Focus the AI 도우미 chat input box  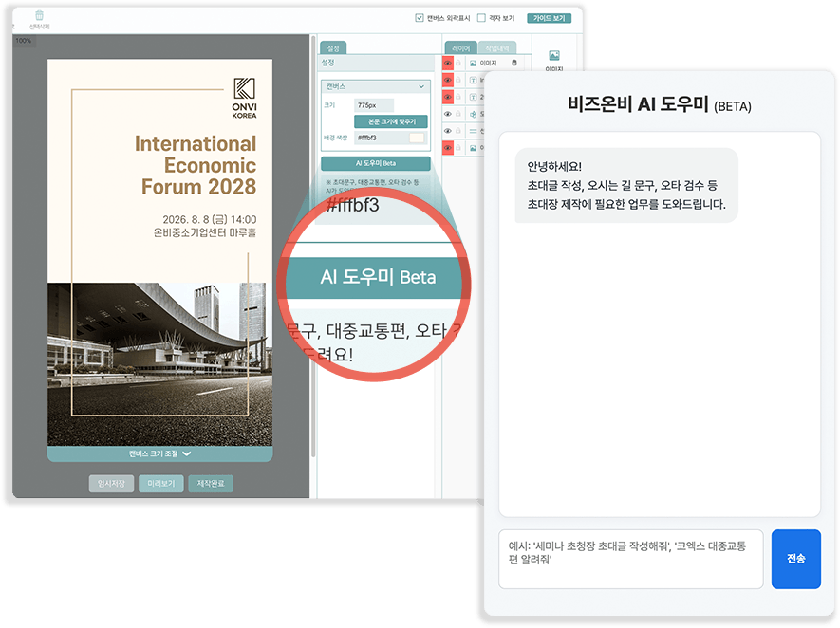click(x=630, y=559)
